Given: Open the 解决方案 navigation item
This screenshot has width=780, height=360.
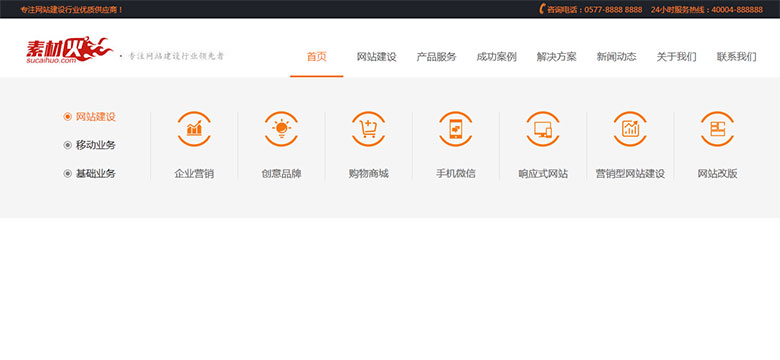Looking at the screenshot, I should coord(556,57).
